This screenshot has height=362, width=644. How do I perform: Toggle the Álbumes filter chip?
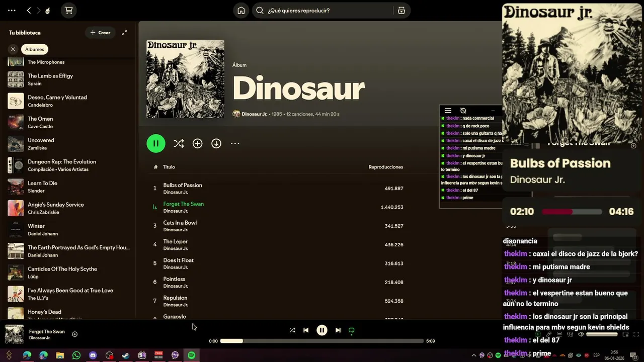point(35,49)
